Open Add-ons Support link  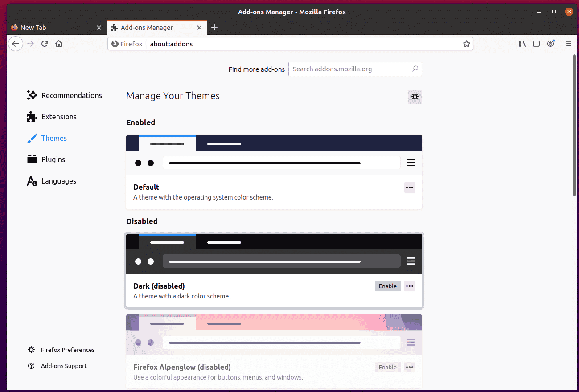tap(57, 366)
